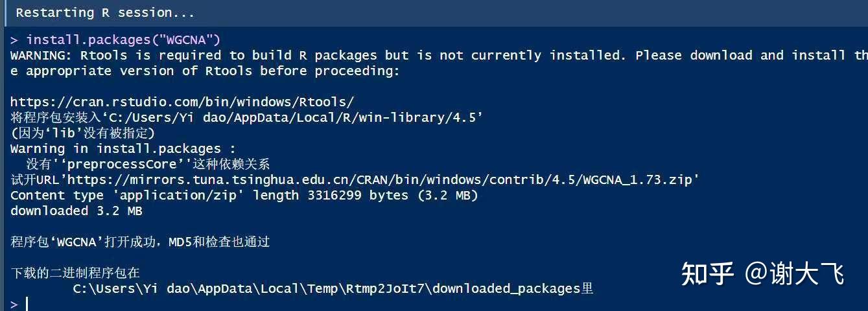The width and height of the screenshot is (868, 311).
Task: Click the 知乎 watermark logo
Action: (x=707, y=273)
